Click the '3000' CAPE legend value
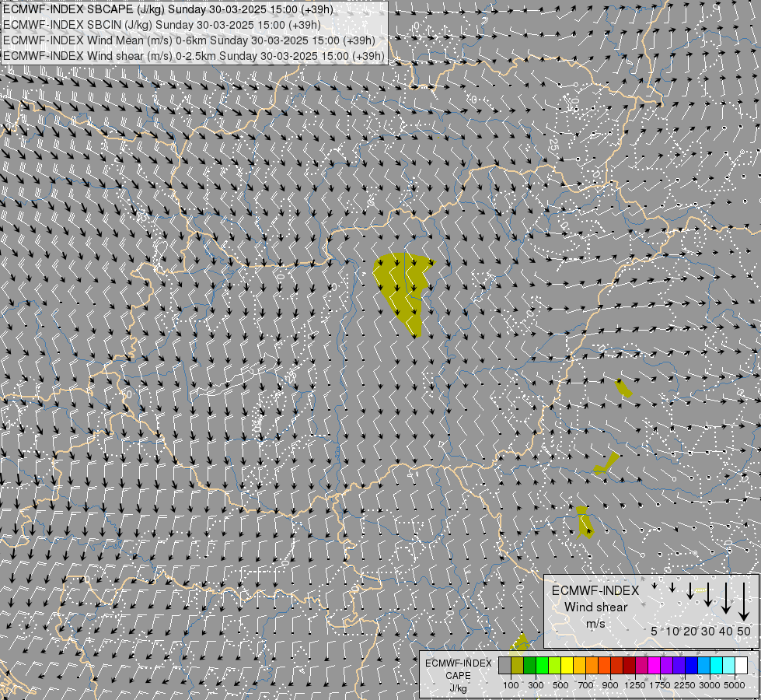This screenshot has height=700, width=761. tap(710, 685)
